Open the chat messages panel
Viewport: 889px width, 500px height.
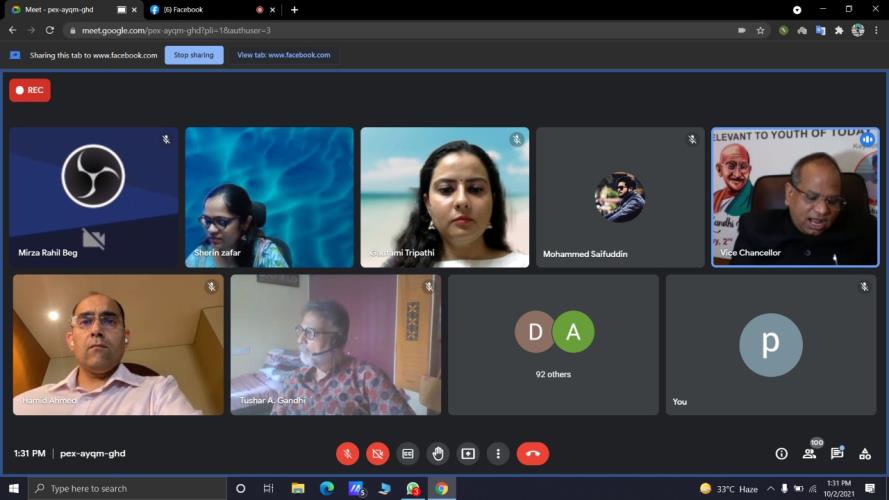pos(837,453)
